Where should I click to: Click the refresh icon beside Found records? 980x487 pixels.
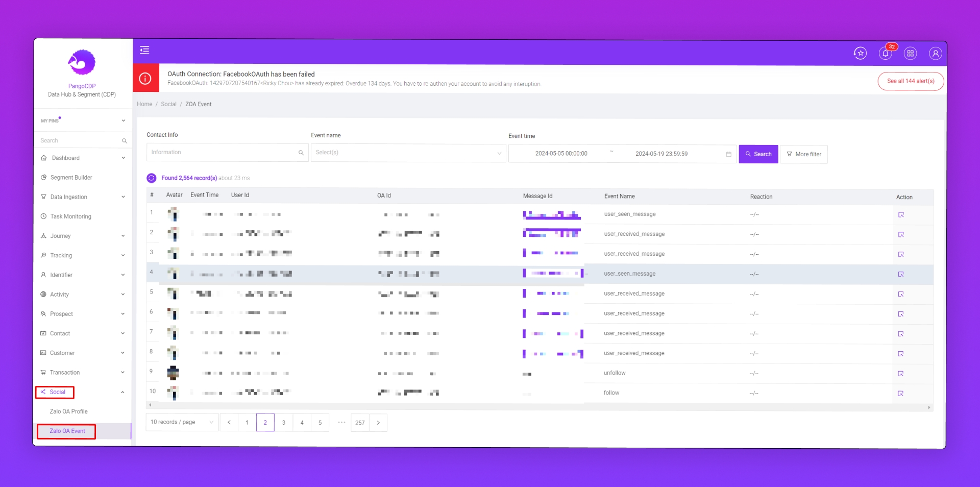(x=152, y=178)
